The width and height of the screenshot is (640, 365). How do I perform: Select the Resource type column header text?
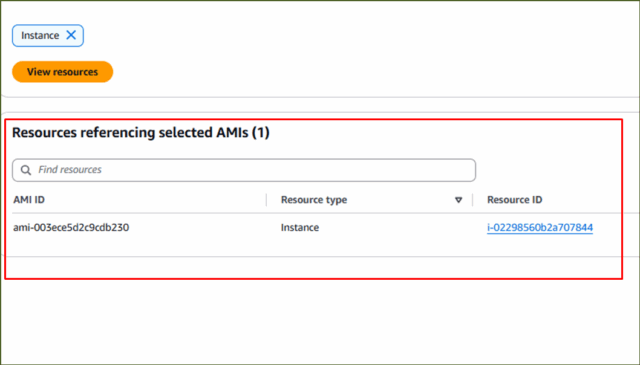pyautogui.click(x=314, y=200)
